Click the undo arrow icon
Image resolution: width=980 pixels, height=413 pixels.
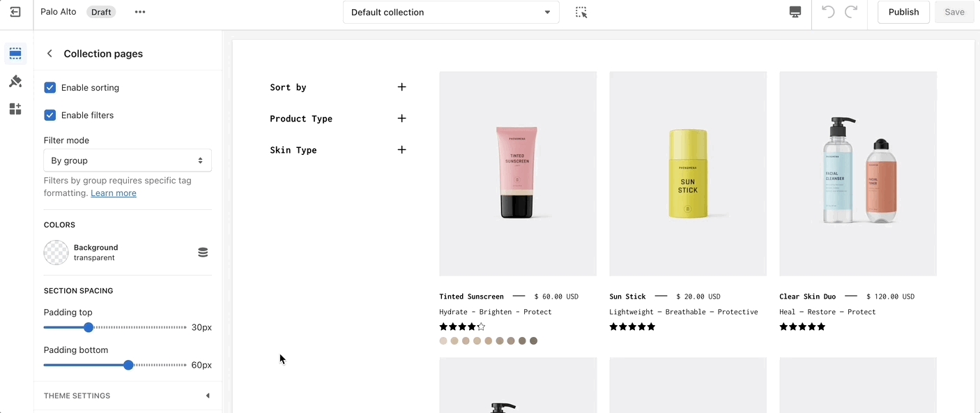tap(828, 12)
